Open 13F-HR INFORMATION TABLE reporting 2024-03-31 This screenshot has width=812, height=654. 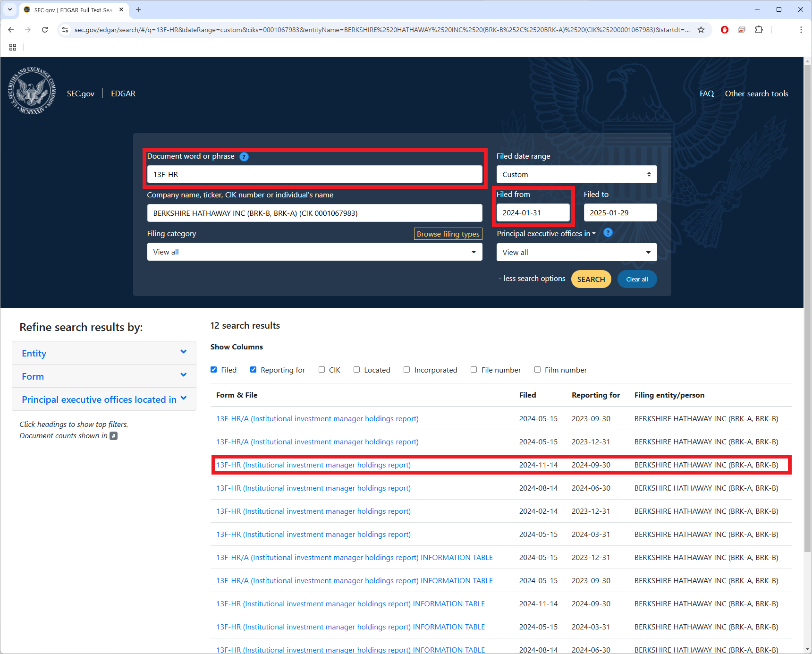350,627
